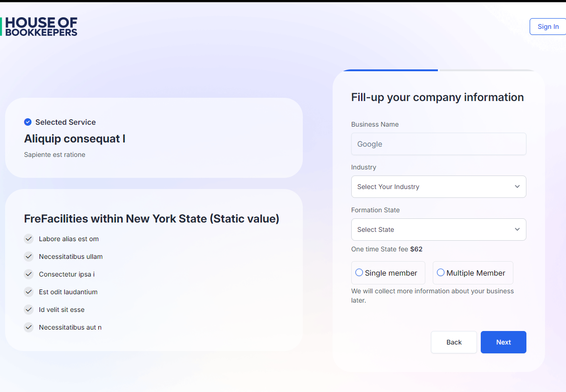Select the Single member radio option
The height and width of the screenshot is (392, 566).
[359, 273]
